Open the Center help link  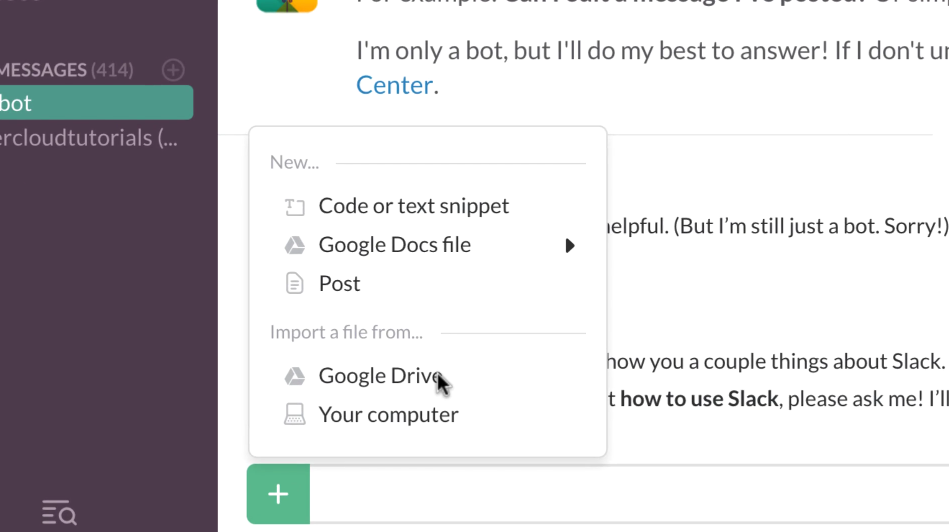point(394,85)
